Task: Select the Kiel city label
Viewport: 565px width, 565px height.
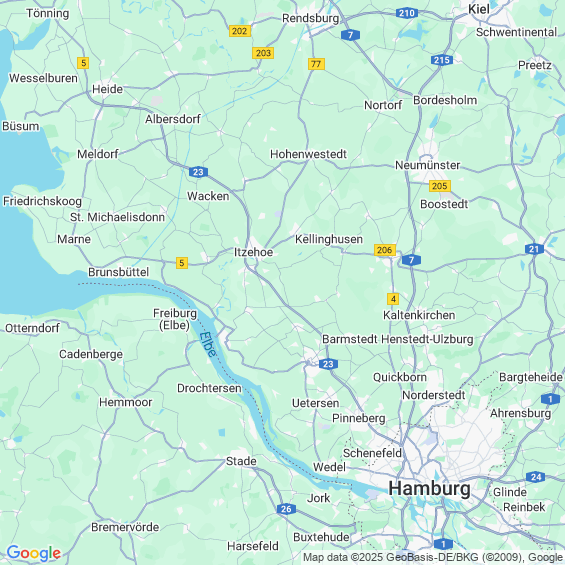Action: [x=479, y=9]
